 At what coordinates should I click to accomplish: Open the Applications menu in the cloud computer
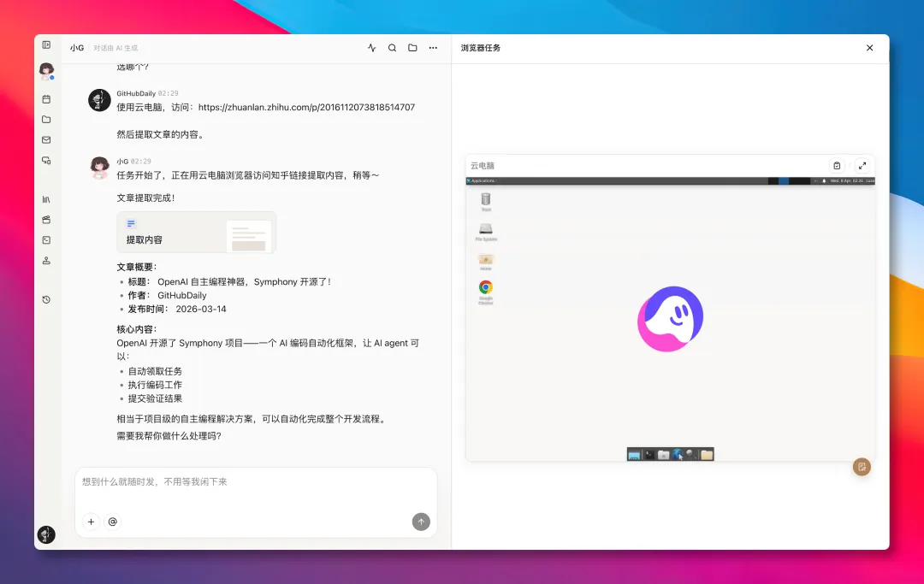479,180
